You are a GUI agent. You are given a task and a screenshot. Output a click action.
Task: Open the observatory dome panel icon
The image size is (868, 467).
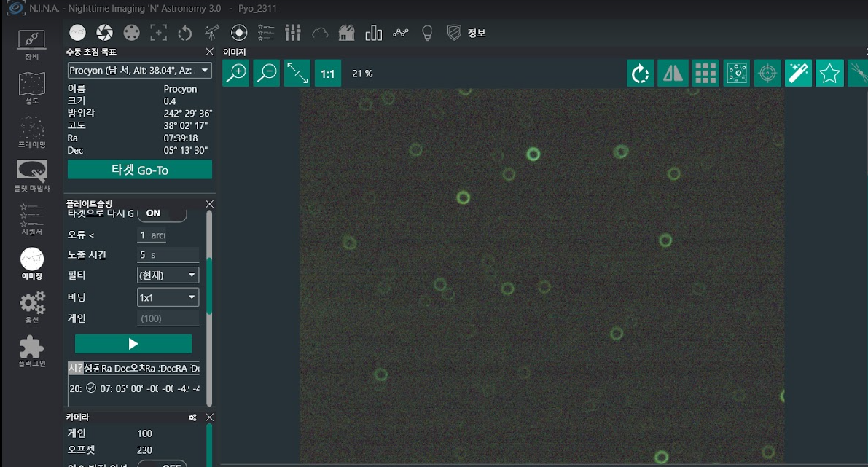[x=346, y=33]
